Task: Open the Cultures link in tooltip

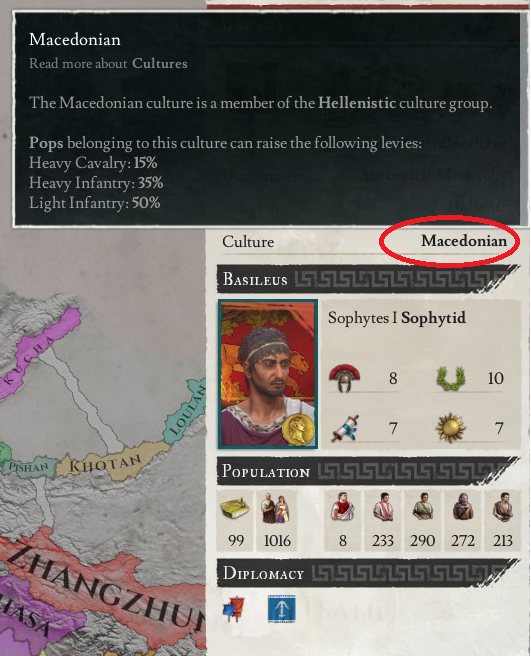Action: pyautogui.click(x=160, y=64)
